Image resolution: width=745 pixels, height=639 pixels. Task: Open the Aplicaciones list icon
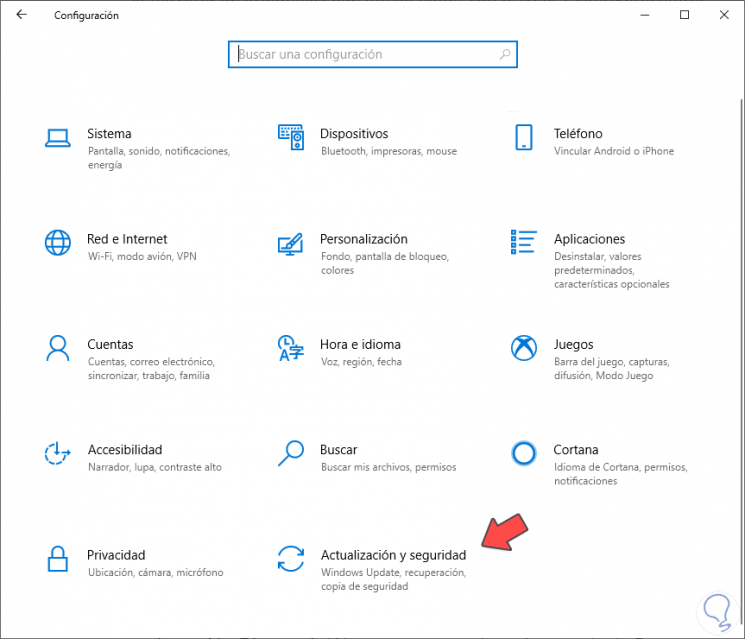pos(524,242)
